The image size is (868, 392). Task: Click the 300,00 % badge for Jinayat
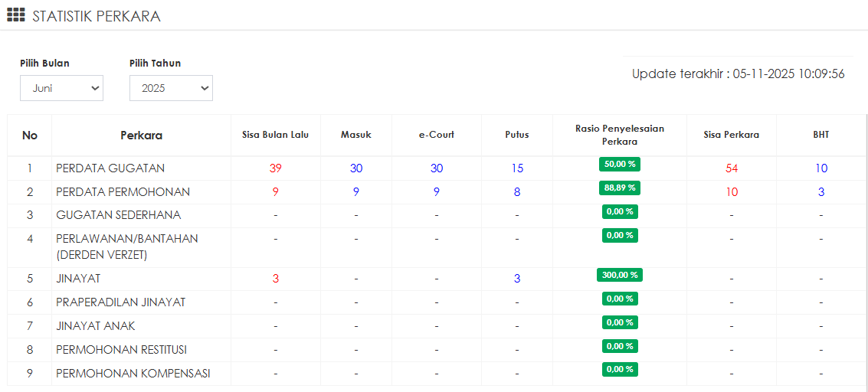point(620,275)
